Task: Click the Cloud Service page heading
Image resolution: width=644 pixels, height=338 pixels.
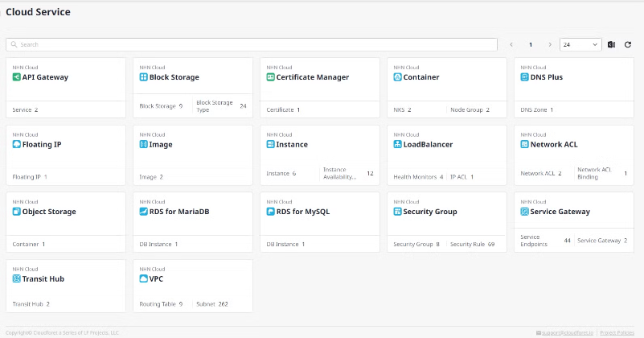Action: (x=38, y=12)
